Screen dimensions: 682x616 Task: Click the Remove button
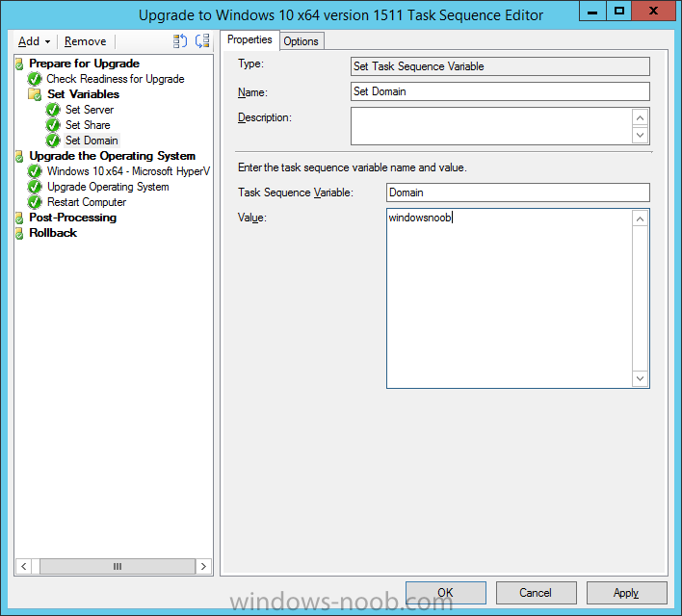pyautogui.click(x=85, y=41)
